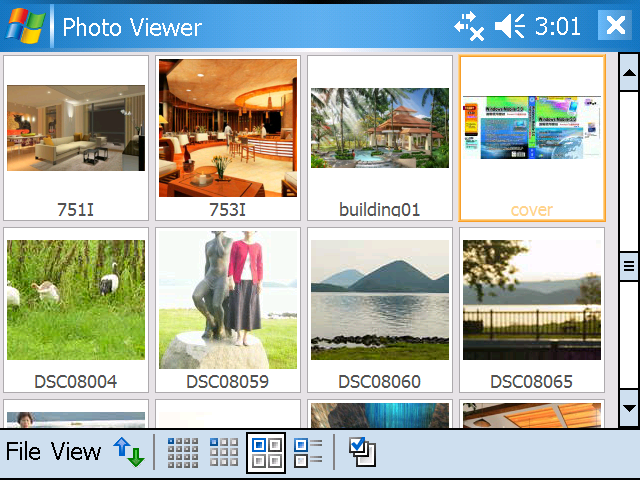640x480 pixels.
Task: Open DSC08060 mountain lake photo
Action: point(380,300)
